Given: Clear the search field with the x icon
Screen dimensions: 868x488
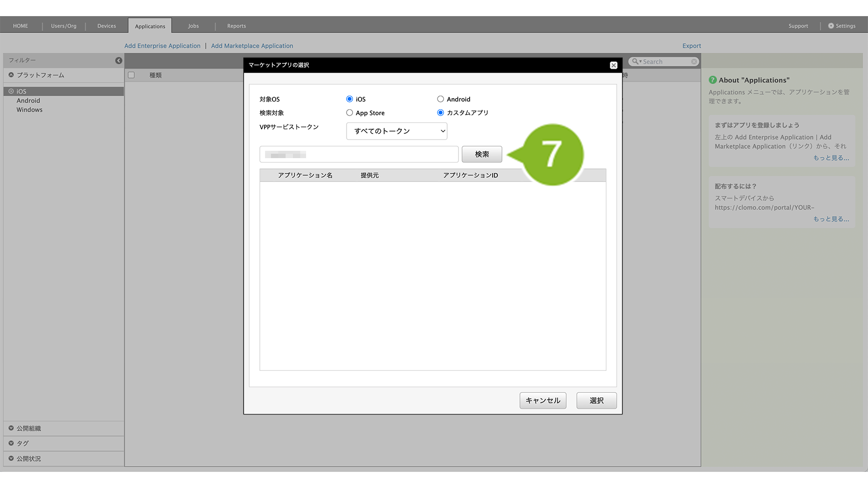Looking at the screenshot, I should 694,61.
